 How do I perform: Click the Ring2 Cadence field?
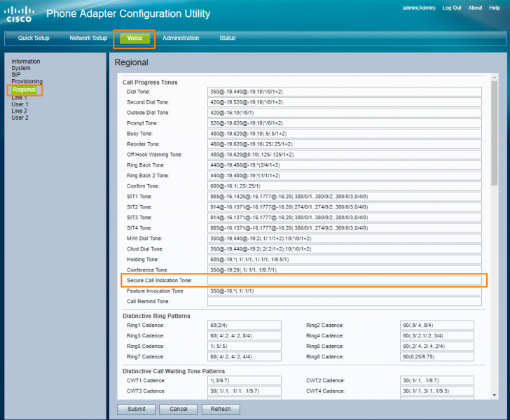437,325
